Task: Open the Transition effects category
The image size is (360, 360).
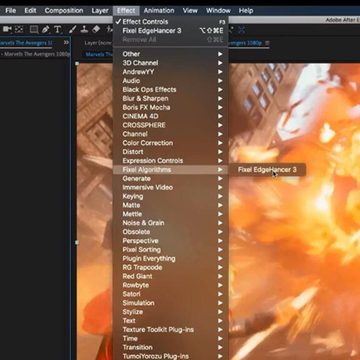Action: pos(170,347)
